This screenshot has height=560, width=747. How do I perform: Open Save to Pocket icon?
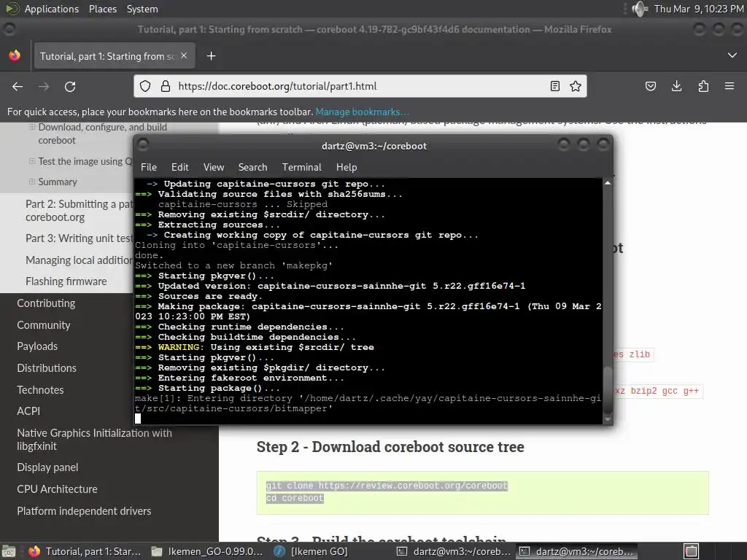point(651,86)
